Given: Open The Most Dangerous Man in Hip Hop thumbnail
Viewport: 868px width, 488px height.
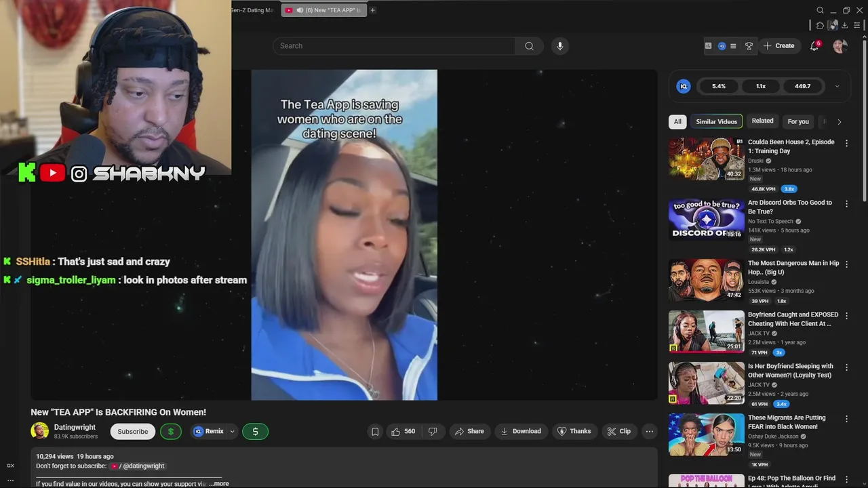Looking at the screenshot, I should (707, 280).
